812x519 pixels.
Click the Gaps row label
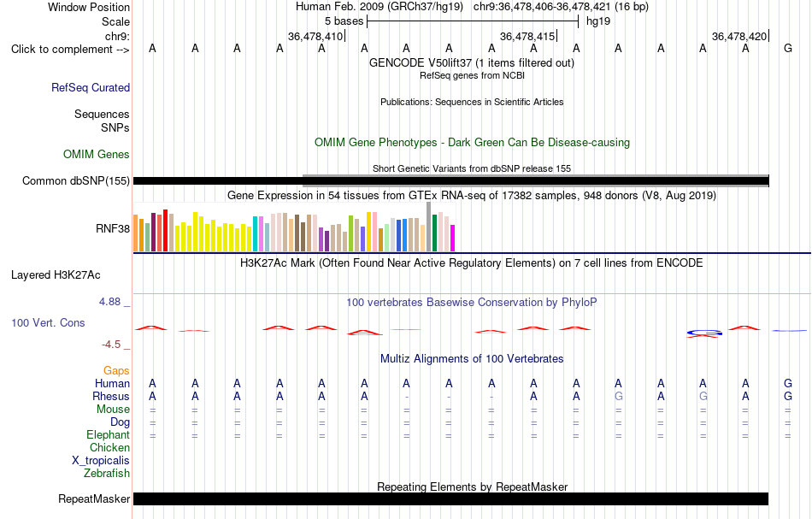(116, 370)
